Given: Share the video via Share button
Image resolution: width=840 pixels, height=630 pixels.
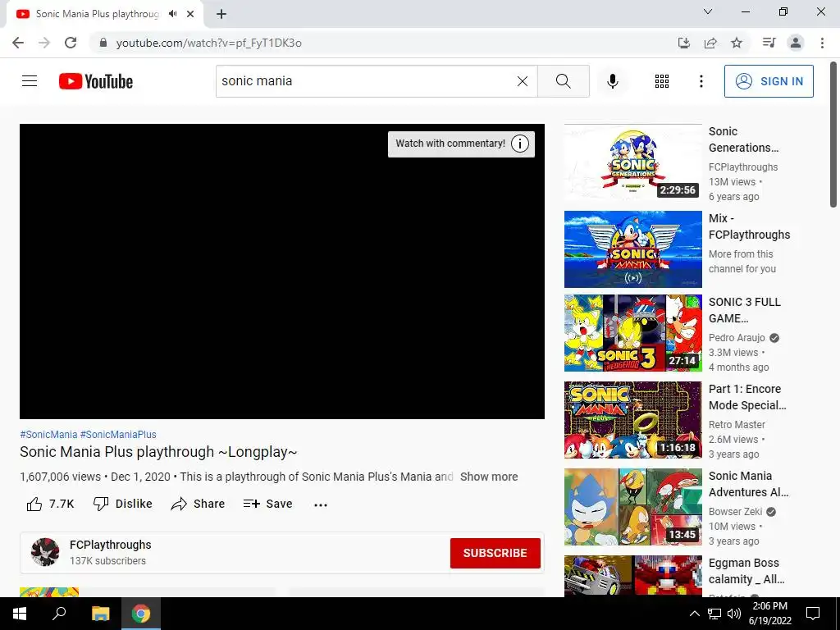Looking at the screenshot, I should 198,504.
